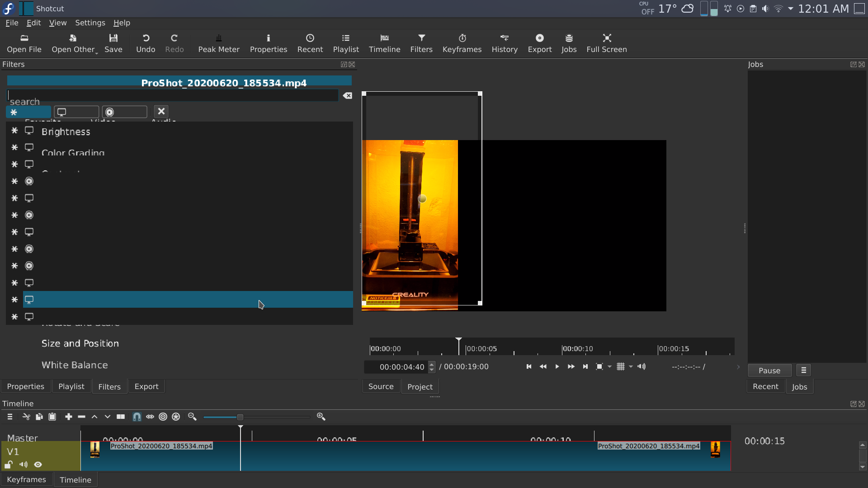Viewport: 868px width, 488px height.
Task: Open the player zoom dropdown arrow
Action: coord(609,366)
